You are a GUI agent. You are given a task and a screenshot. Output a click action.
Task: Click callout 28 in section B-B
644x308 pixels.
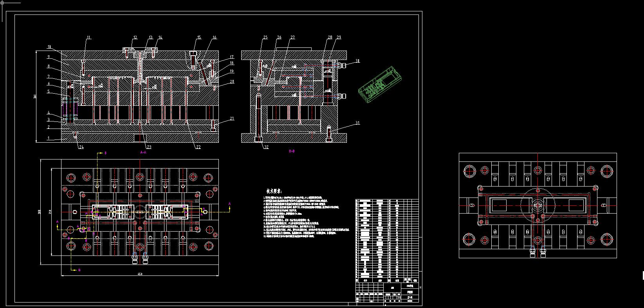click(x=330, y=38)
